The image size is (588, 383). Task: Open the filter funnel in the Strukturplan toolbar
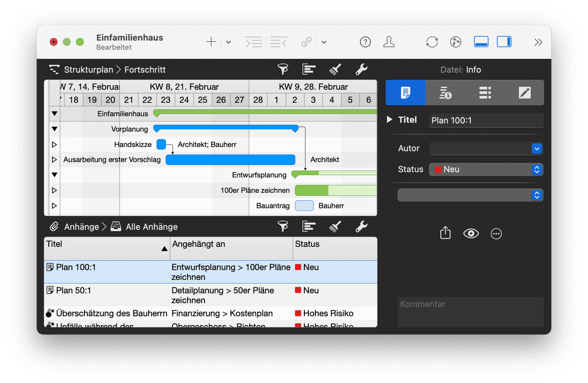pyautogui.click(x=283, y=69)
